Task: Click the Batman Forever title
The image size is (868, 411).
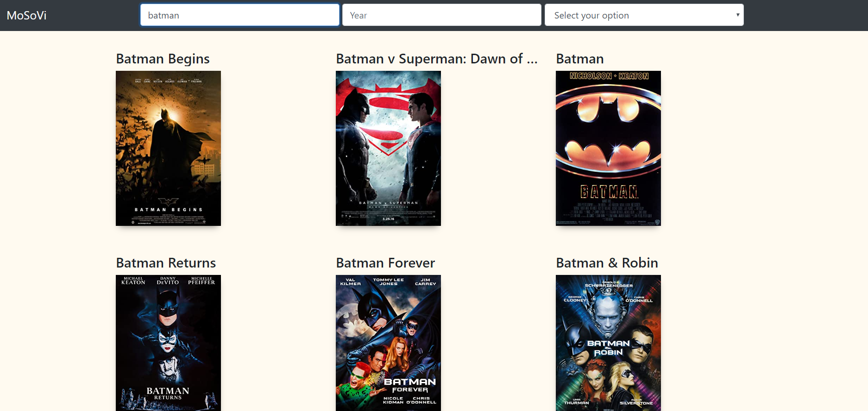Action: coord(385,263)
